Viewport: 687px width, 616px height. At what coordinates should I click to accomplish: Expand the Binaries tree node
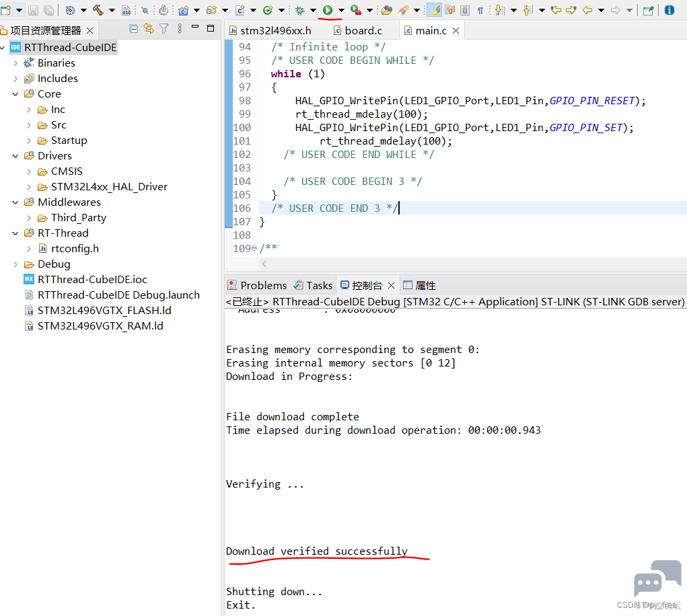tap(15, 63)
